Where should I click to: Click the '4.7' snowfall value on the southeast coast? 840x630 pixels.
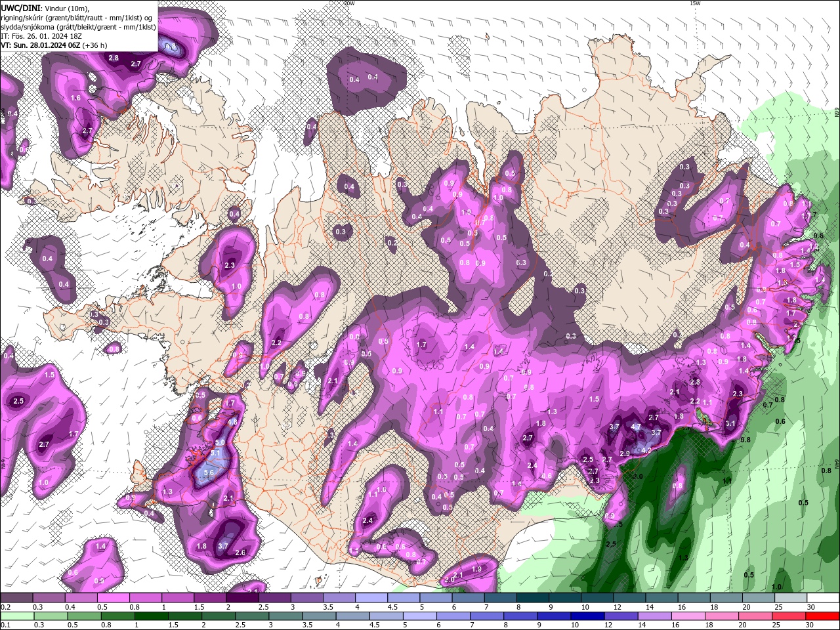pos(636,427)
